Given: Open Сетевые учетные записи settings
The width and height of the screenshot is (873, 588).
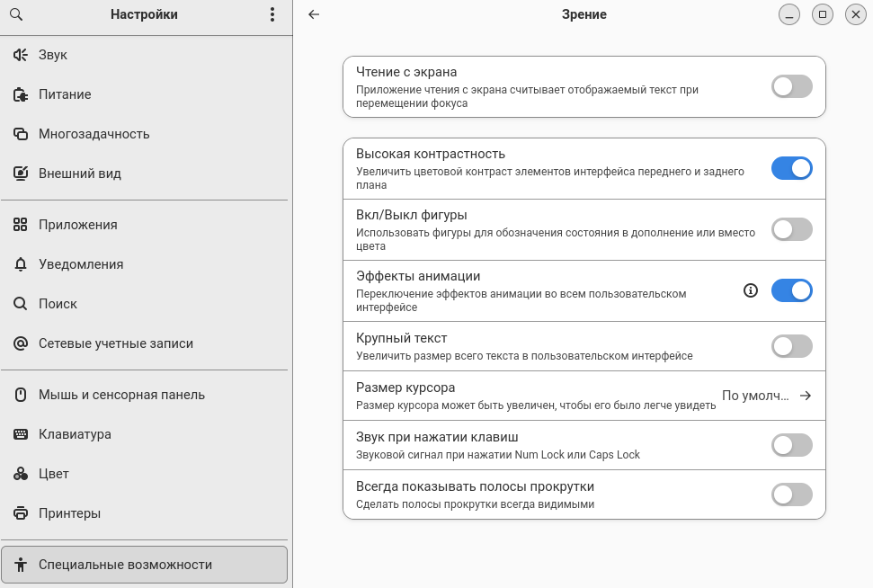Looking at the screenshot, I should coord(115,343).
